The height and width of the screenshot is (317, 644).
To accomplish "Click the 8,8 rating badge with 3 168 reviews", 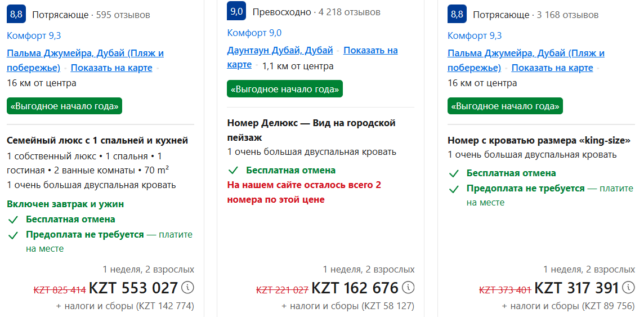I will point(457,15).
